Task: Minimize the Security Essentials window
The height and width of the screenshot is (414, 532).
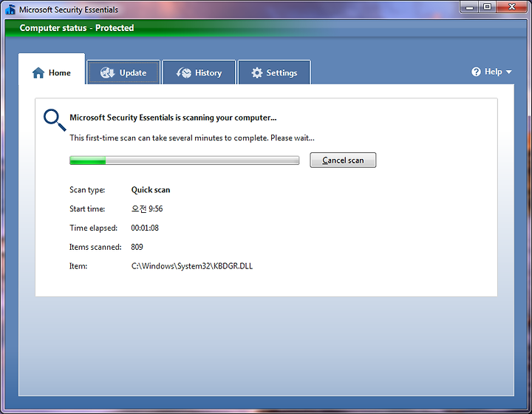Action: click(x=469, y=7)
